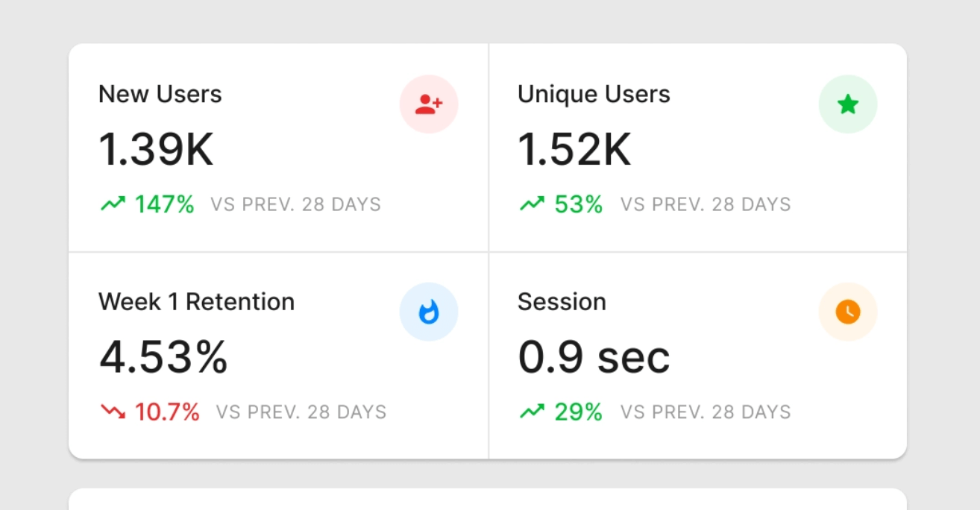The image size is (980, 510).
Task: Click the 29% session change percentage
Action: [579, 412]
